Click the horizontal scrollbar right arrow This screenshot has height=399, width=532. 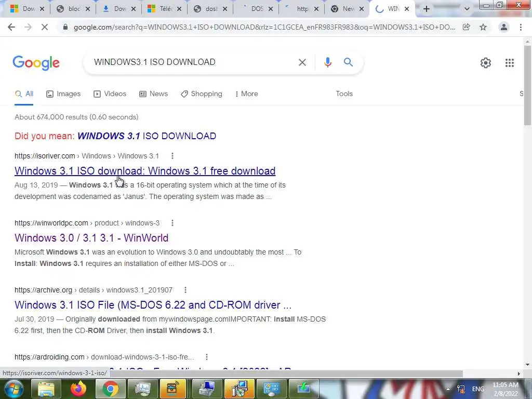(x=519, y=374)
